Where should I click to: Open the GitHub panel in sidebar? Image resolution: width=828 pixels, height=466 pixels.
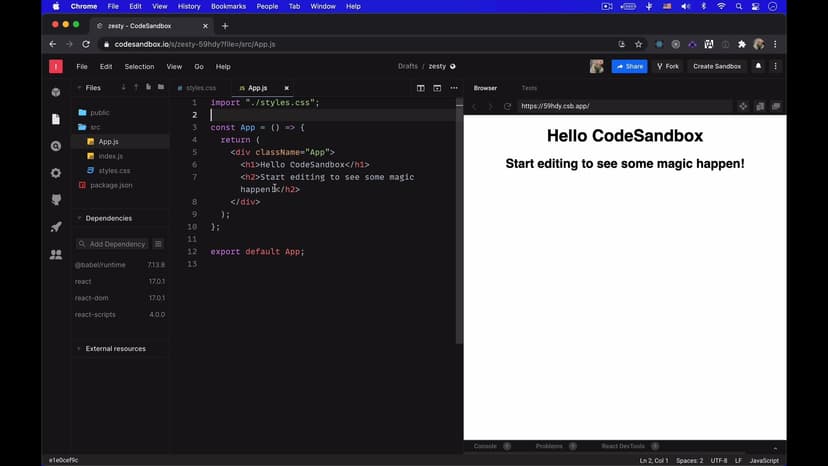pyautogui.click(x=56, y=200)
